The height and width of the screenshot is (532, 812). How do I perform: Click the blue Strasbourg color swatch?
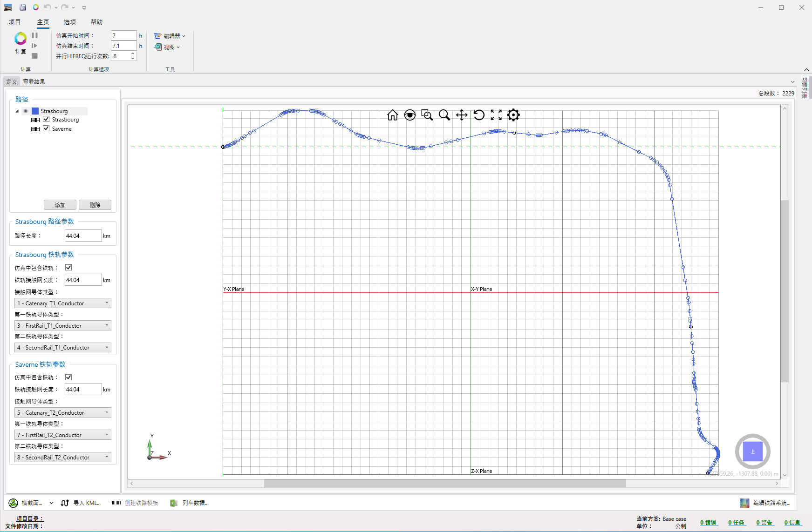[35, 111]
